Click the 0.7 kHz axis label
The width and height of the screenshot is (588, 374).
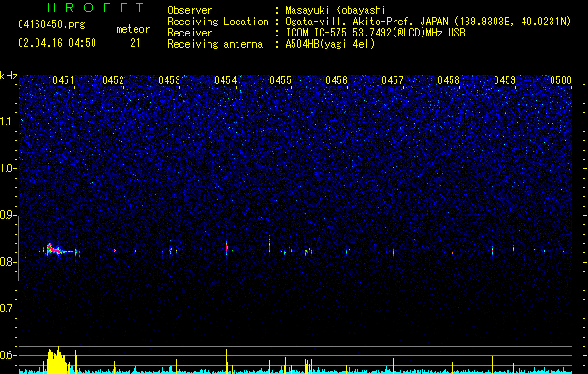point(8,309)
